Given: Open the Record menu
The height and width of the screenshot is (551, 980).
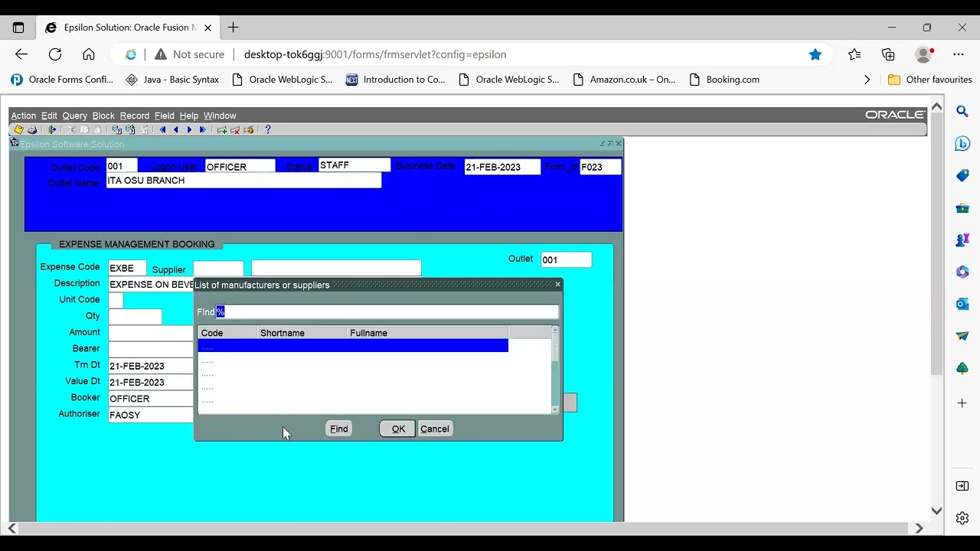Looking at the screenshot, I should coord(135,116).
